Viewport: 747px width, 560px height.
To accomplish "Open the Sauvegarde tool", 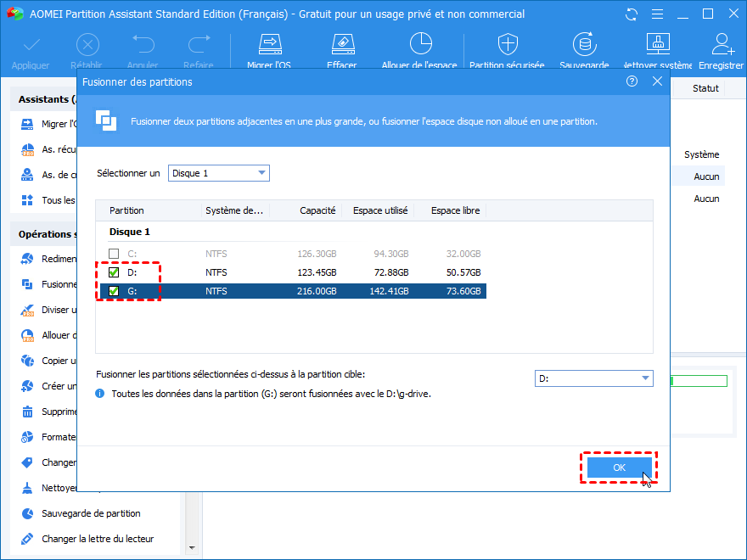I will (x=585, y=52).
